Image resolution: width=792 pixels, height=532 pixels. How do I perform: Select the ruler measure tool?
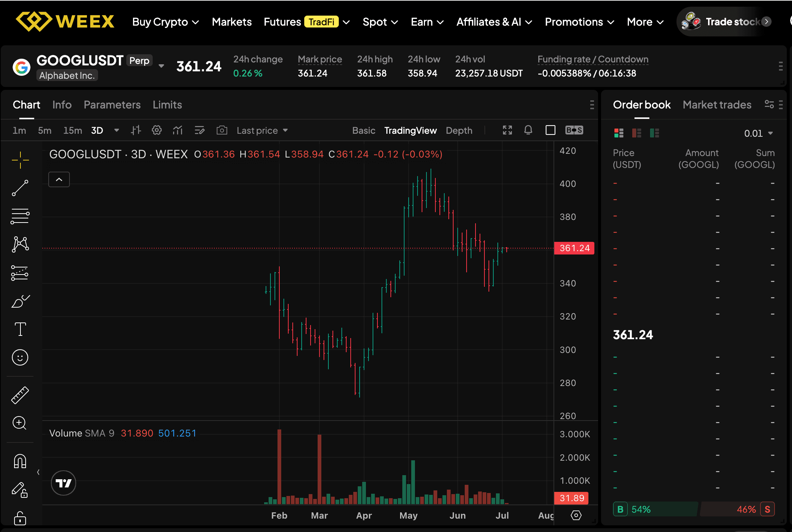click(20, 395)
